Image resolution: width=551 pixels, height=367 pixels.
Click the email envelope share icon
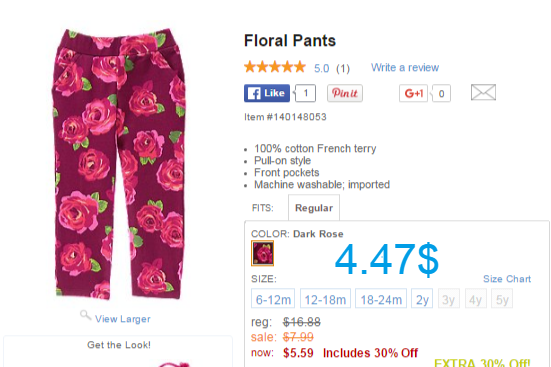click(x=483, y=92)
